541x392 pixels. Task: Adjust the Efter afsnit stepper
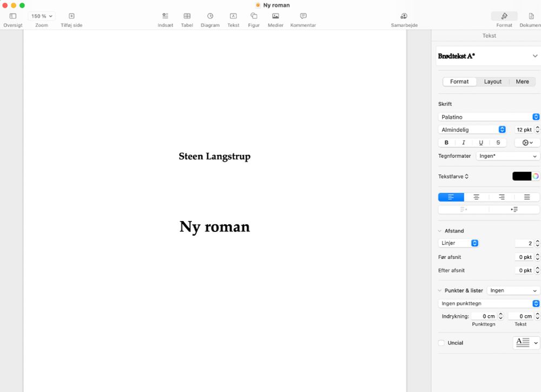(537, 270)
